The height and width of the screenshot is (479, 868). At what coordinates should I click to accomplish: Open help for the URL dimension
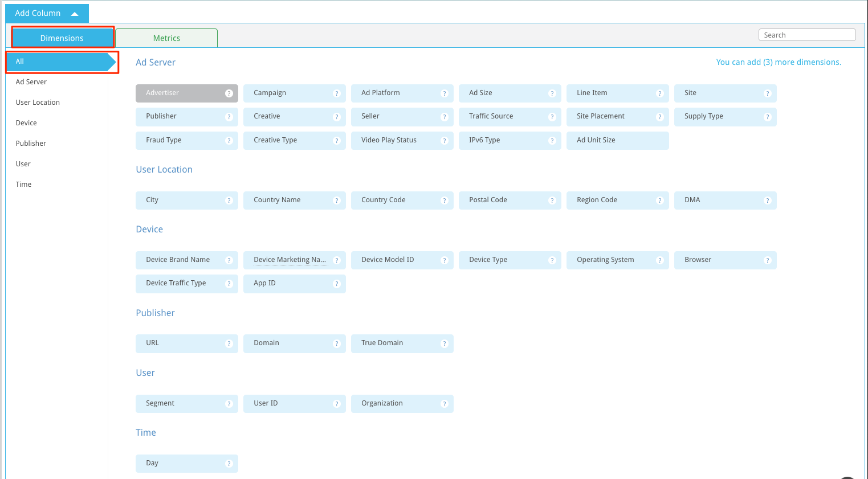coord(229,343)
